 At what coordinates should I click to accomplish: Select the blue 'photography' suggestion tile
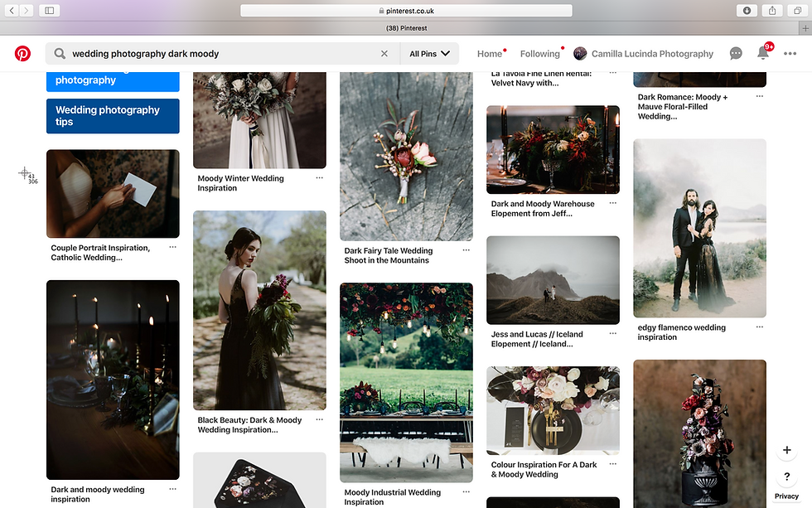[x=113, y=81]
